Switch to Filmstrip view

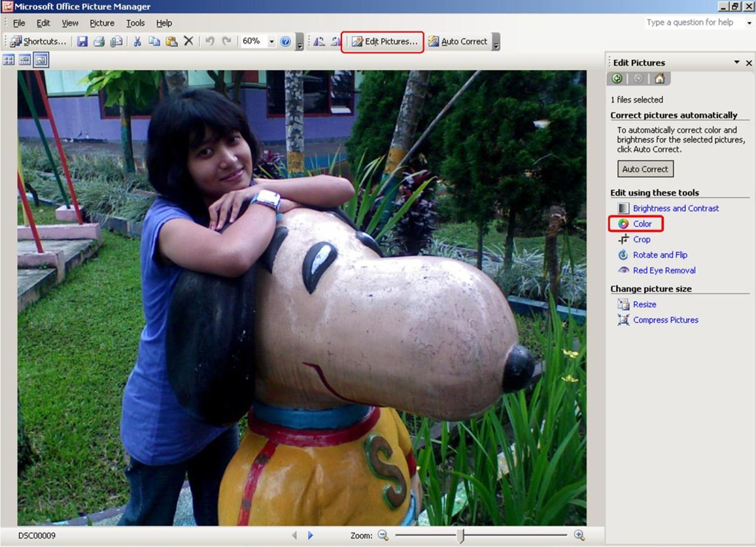(x=25, y=60)
